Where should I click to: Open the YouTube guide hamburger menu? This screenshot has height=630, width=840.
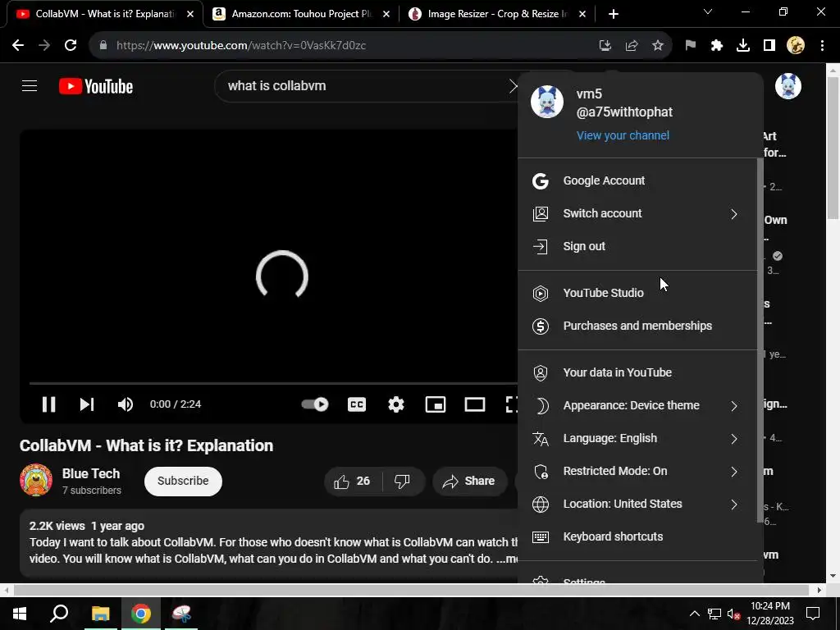pyautogui.click(x=30, y=85)
